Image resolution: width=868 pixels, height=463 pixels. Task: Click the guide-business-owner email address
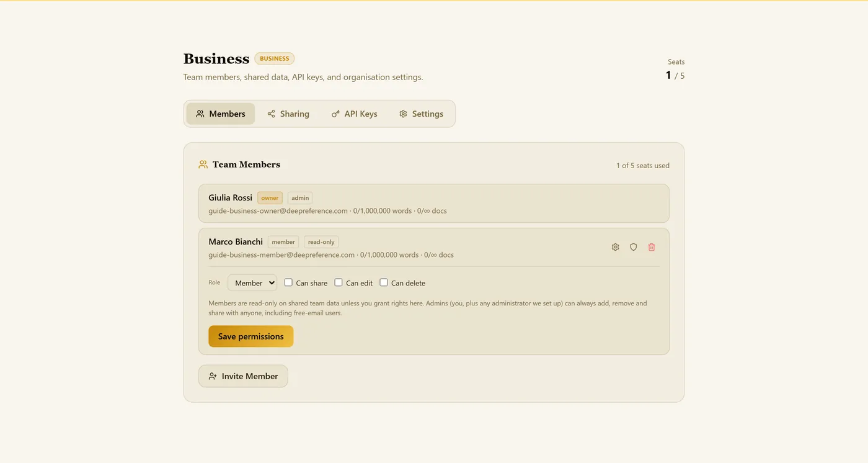(278, 211)
